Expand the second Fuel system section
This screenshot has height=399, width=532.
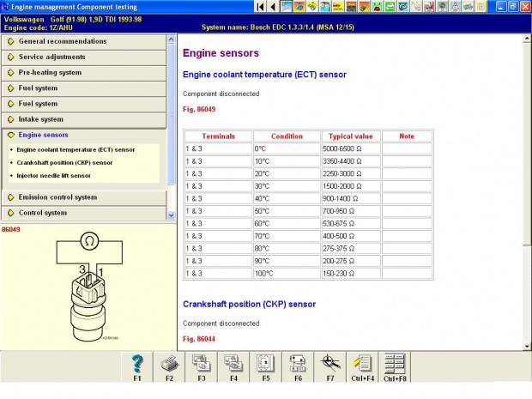pos(84,104)
